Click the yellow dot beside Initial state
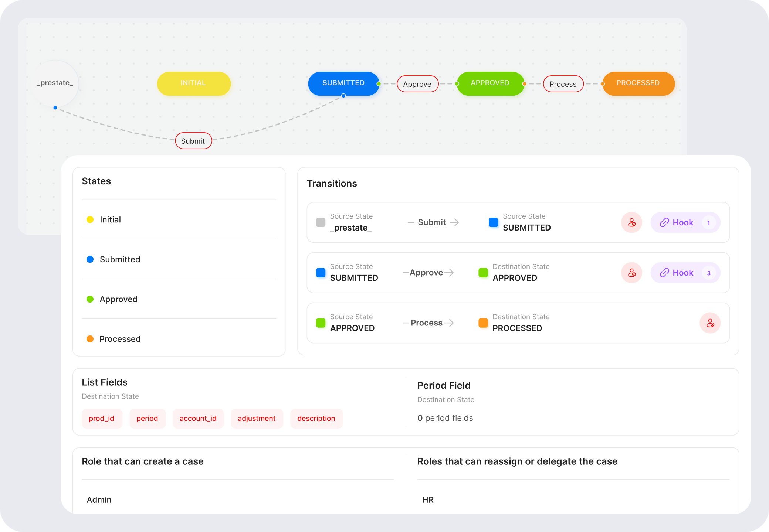 pos(90,219)
